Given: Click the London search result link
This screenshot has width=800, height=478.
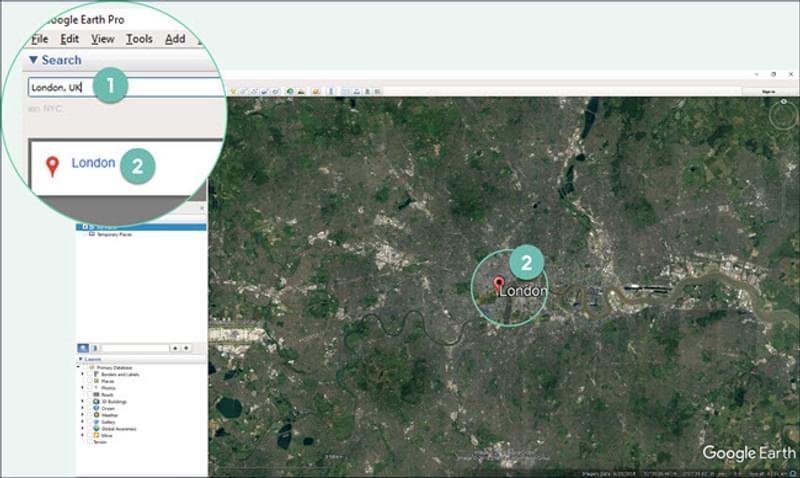Looking at the screenshot, I should tap(93, 163).
